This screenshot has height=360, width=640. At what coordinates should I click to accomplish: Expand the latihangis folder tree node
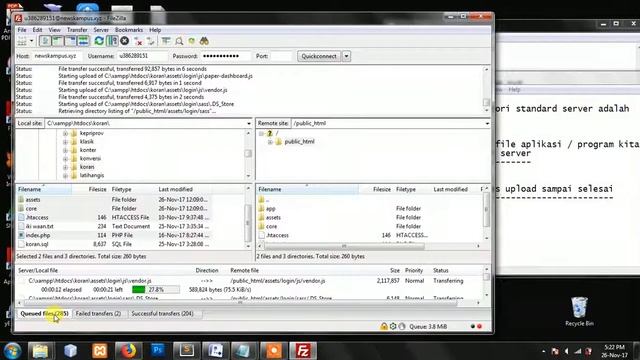[65, 176]
